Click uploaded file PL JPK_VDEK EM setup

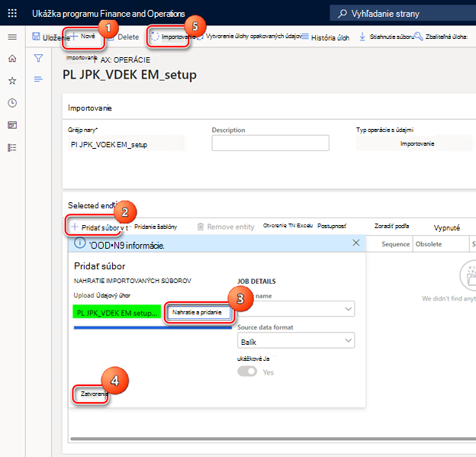pyautogui.click(x=117, y=312)
